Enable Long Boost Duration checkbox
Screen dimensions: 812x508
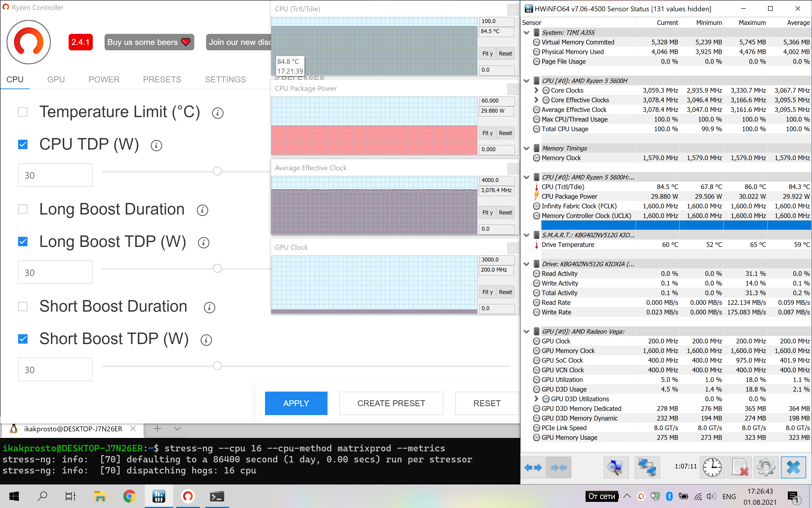click(x=23, y=209)
